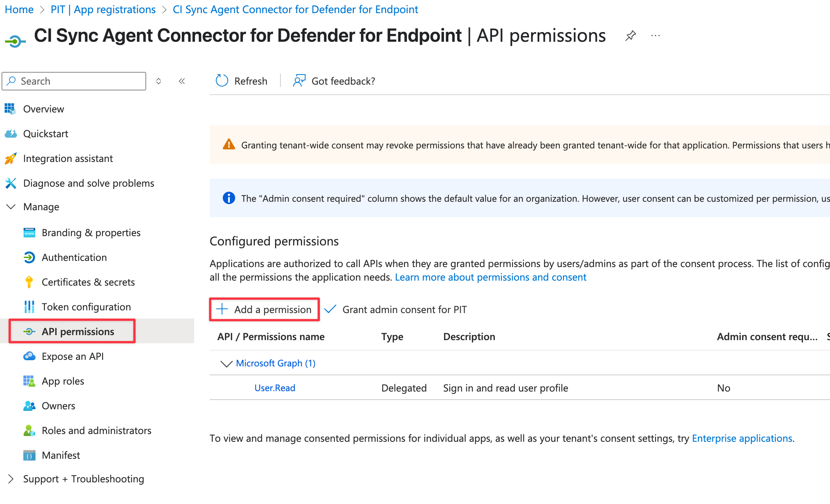Open Quickstart menu item
This screenshot has height=504, width=830.
tap(46, 134)
